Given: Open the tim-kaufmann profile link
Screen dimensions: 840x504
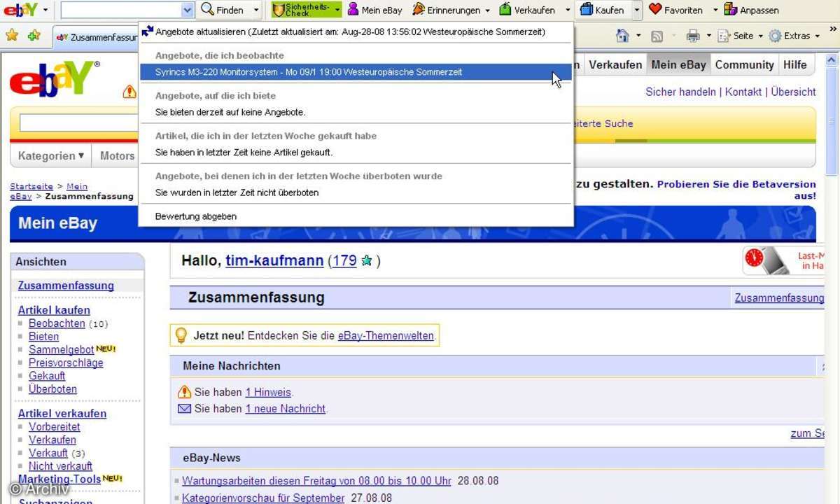Looking at the screenshot, I should pos(274,260).
